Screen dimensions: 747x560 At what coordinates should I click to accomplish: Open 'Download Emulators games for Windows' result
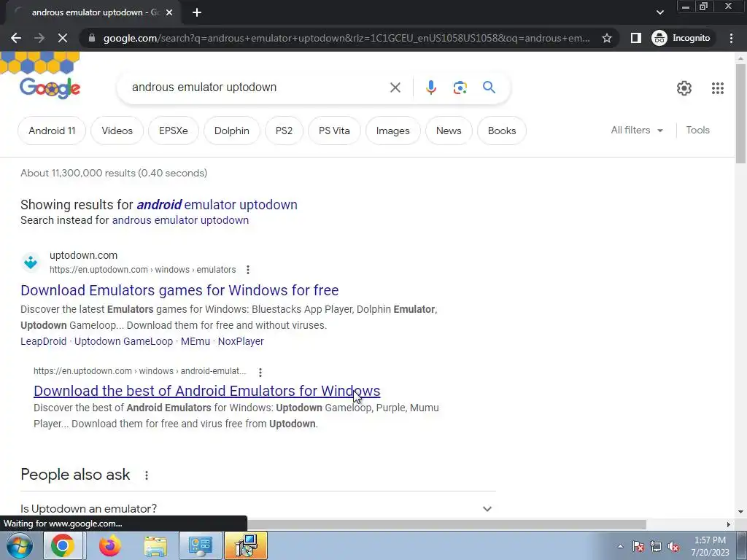click(179, 290)
